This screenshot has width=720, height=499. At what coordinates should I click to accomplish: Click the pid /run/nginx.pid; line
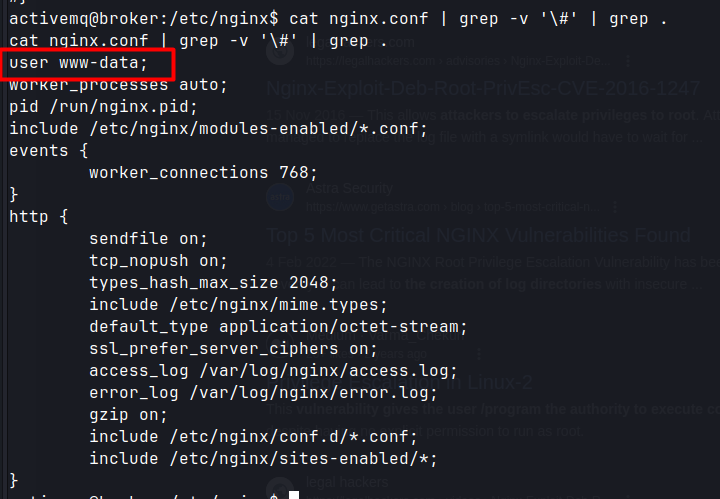coord(103,107)
